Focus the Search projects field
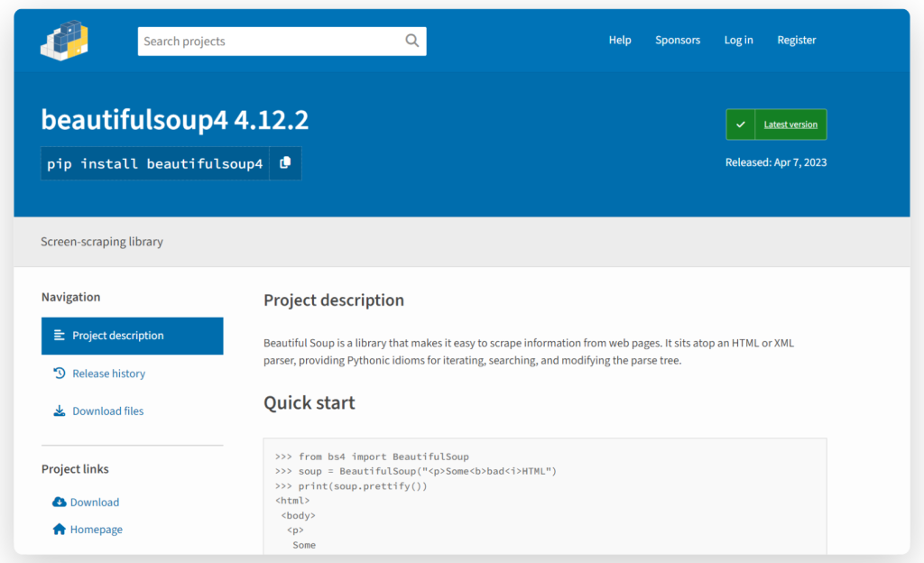Viewport: 924px width, 563px height. (x=282, y=42)
